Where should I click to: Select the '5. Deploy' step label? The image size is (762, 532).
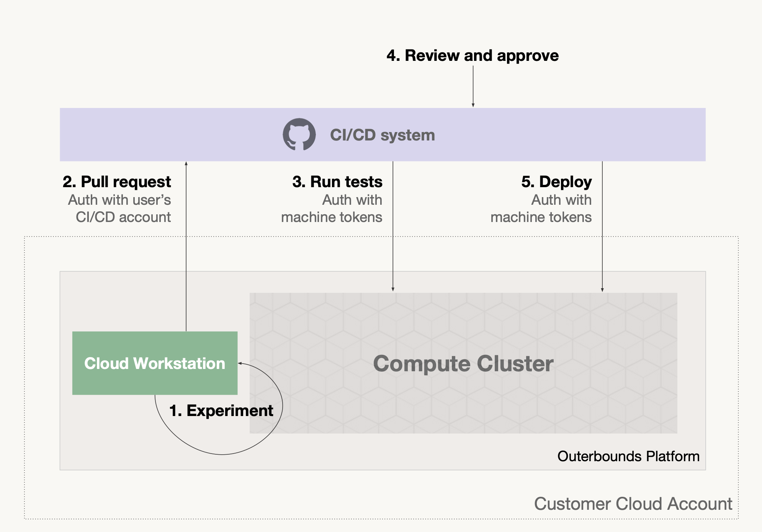pyautogui.click(x=556, y=182)
